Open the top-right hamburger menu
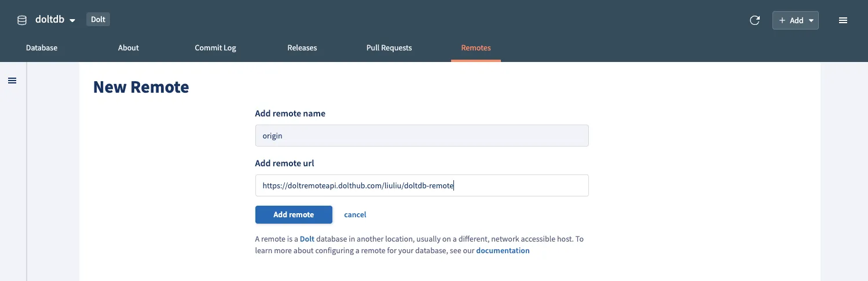 coord(843,20)
